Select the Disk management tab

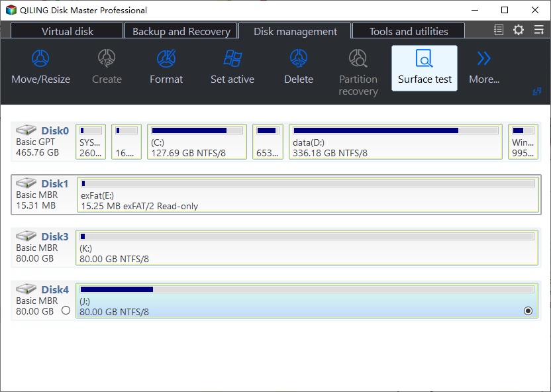(x=295, y=31)
